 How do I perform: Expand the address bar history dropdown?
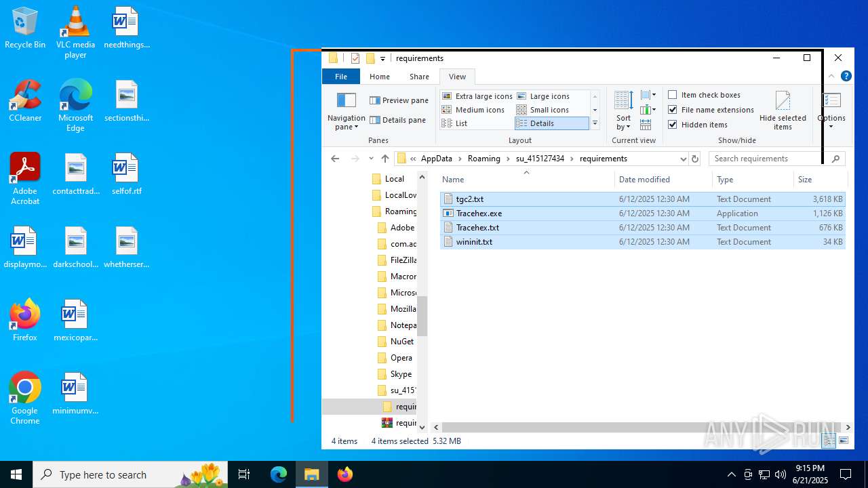click(683, 159)
